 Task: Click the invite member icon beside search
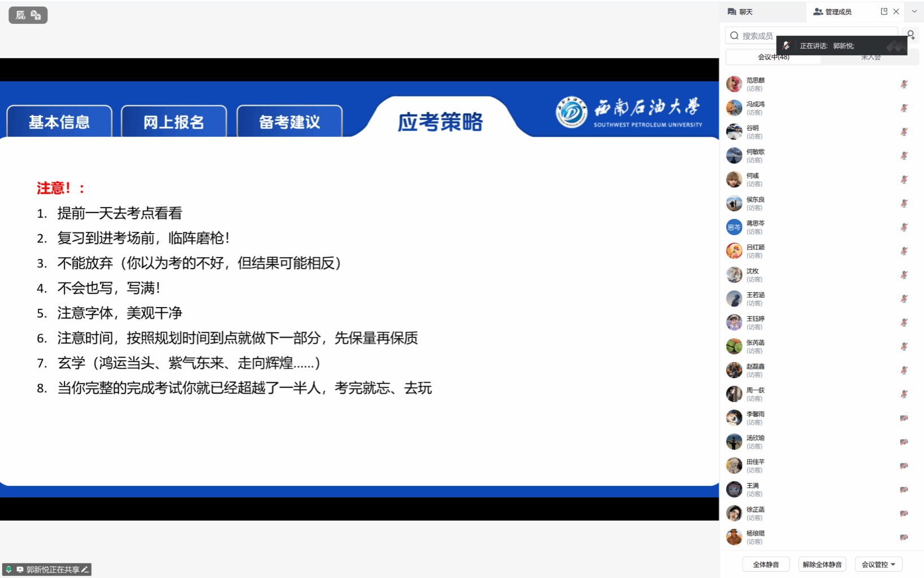click(x=910, y=35)
